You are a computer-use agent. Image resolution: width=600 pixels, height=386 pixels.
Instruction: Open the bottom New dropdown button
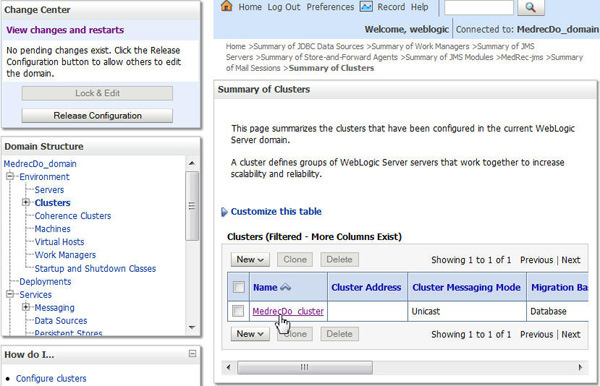(250, 334)
